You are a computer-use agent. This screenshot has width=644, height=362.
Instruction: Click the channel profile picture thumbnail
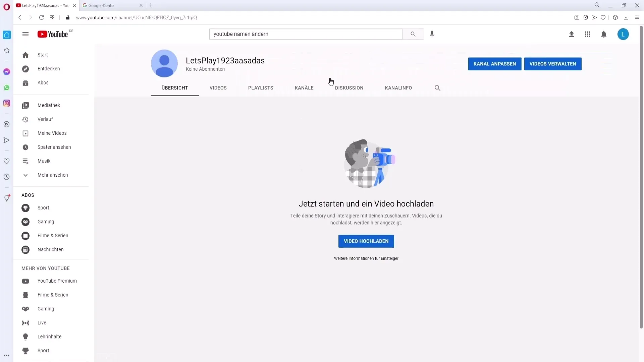[164, 63]
